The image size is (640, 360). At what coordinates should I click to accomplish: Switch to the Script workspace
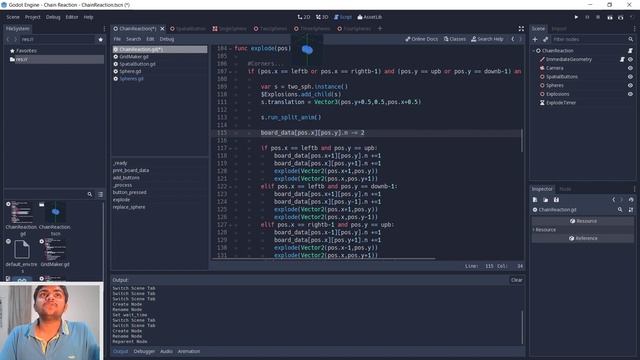tap(343, 17)
